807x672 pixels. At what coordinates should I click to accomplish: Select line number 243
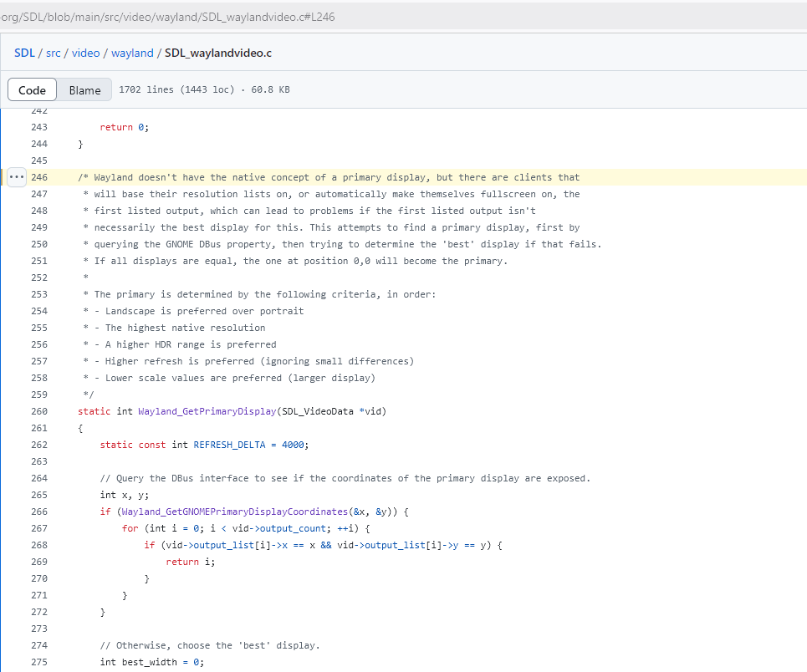39,127
